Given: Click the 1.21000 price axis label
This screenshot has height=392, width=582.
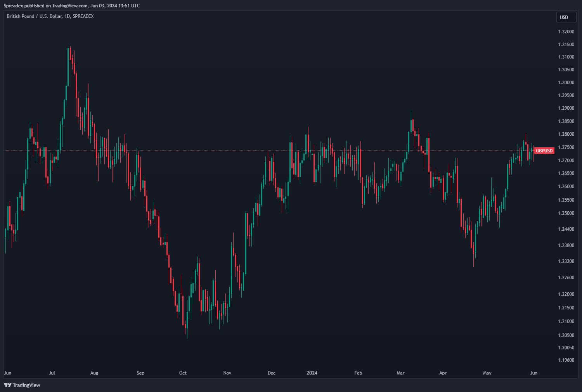Looking at the screenshot, I should [566, 321].
